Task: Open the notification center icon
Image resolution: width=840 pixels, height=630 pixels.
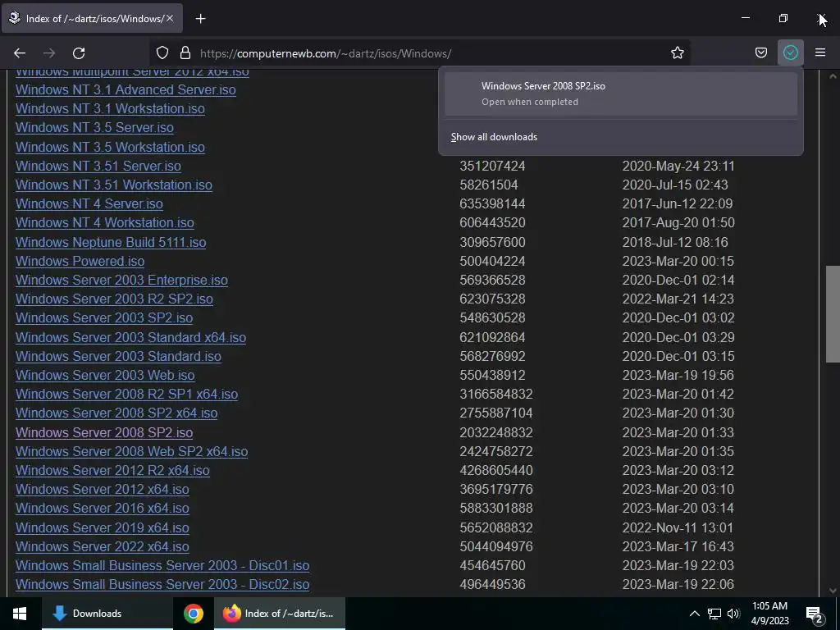Action: click(x=815, y=614)
